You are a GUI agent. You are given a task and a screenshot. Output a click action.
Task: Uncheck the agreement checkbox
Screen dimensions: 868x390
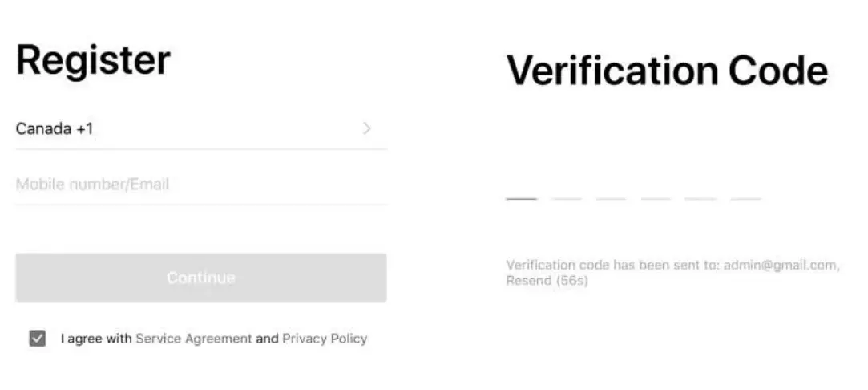tap(38, 339)
